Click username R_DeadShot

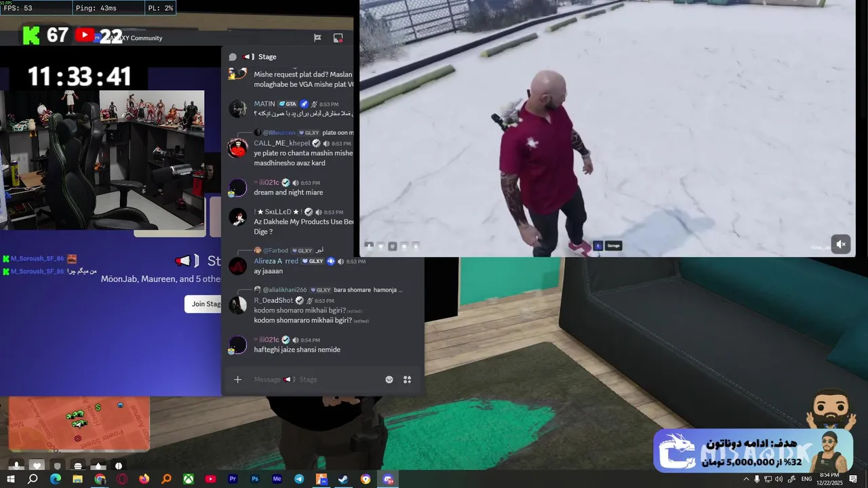273,300
